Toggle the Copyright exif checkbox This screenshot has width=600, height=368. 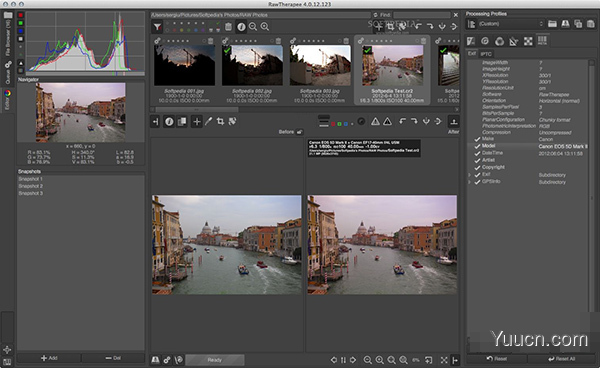[477, 168]
